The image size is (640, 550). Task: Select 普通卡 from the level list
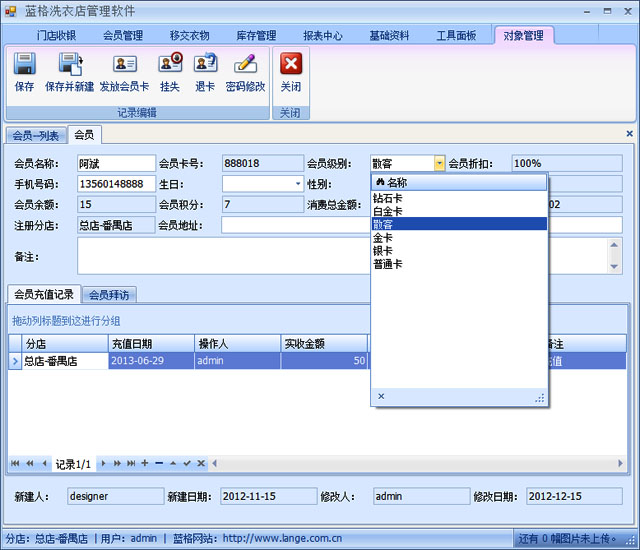[x=459, y=264]
